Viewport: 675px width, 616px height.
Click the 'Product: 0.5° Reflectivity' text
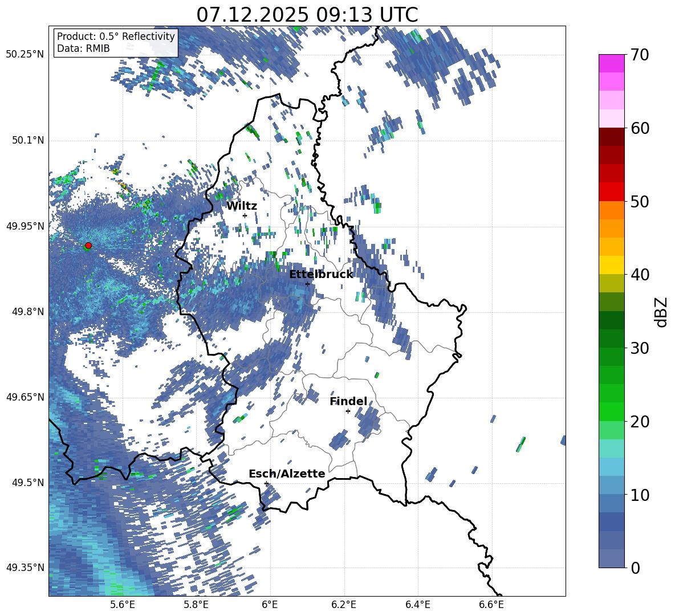coord(116,36)
